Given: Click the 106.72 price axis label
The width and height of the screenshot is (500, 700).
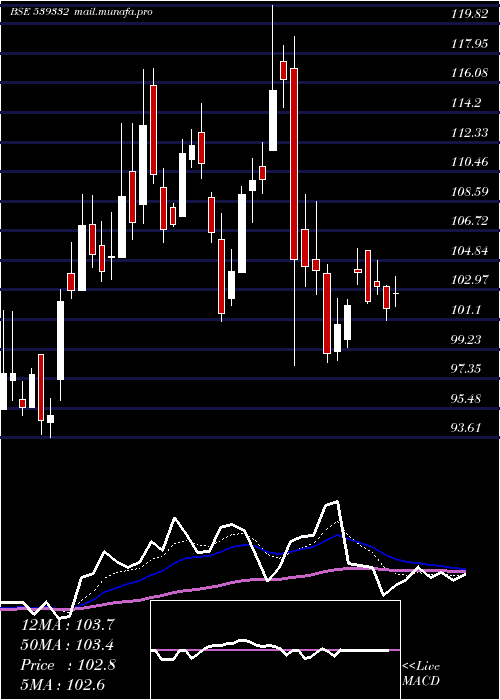Looking at the screenshot, I should click(469, 221).
